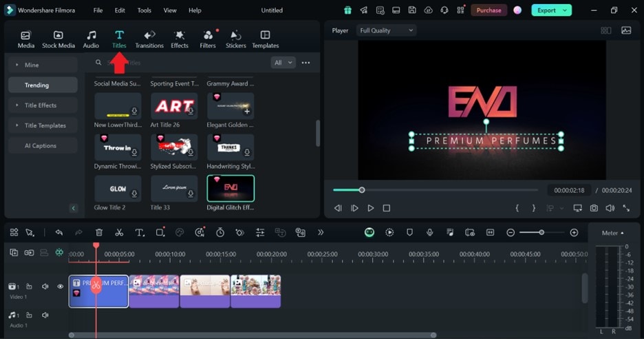Select the PREMIUM PERF title clip in timeline

98,291
